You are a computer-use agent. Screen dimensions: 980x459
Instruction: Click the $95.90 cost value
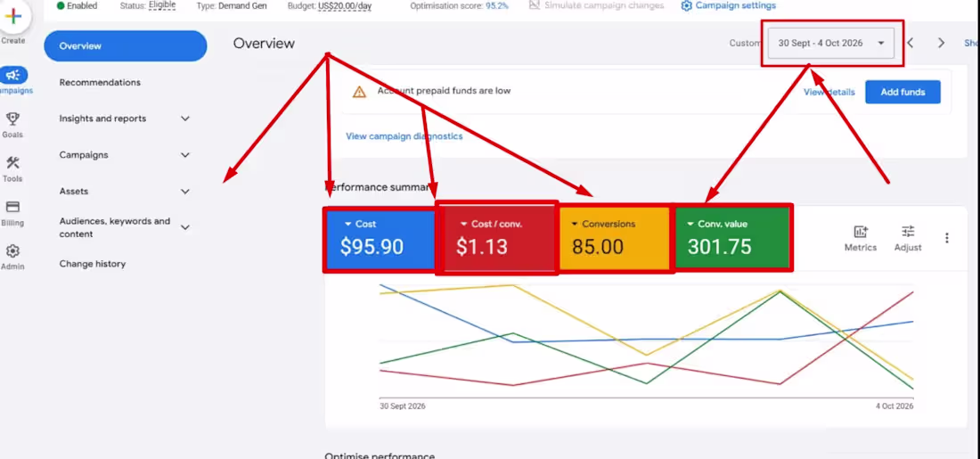pyautogui.click(x=372, y=247)
